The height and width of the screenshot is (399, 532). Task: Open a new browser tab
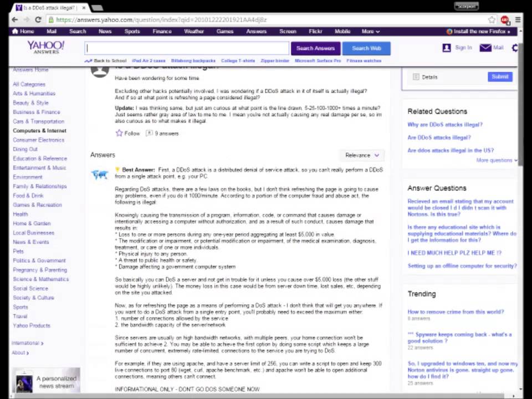(x=97, y=7)
